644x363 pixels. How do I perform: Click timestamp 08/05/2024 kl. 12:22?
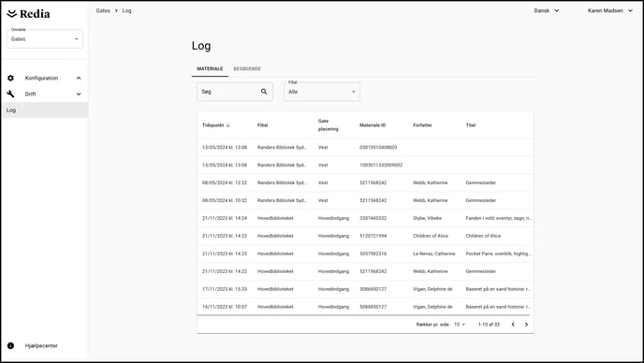[225, 182]
